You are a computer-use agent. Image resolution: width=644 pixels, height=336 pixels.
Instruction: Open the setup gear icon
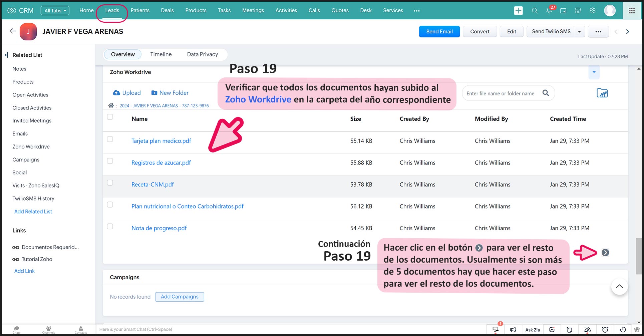(593, 11)
